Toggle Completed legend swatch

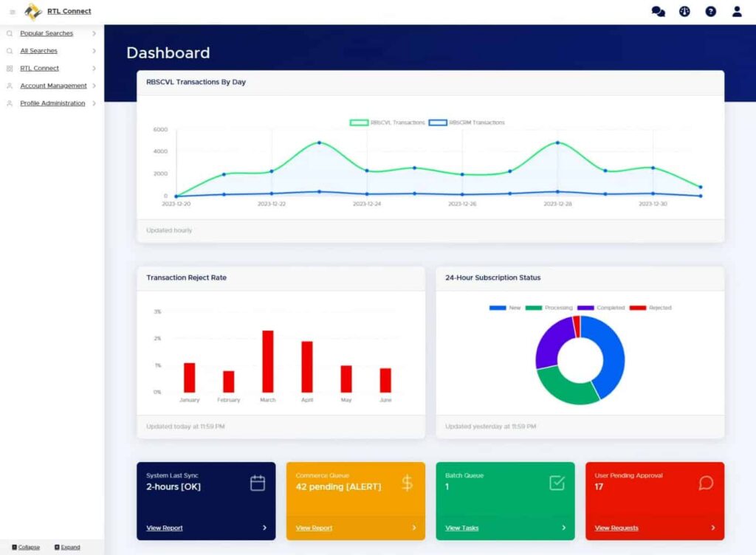(585, 308)
